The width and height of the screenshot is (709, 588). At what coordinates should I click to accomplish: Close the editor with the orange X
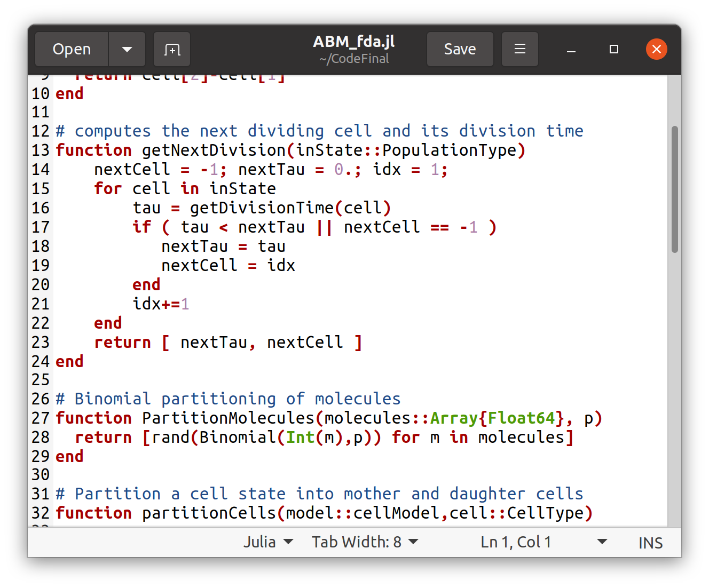point(656,50)
